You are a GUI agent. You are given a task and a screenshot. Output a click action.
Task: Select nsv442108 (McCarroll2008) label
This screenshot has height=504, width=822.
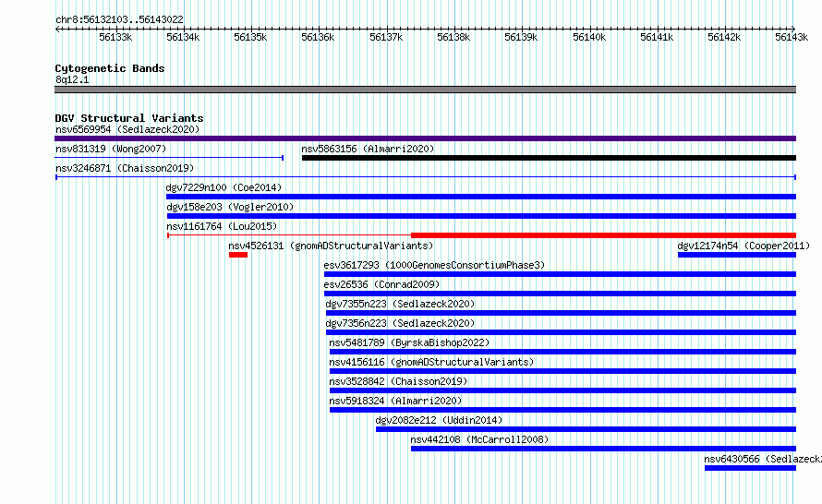coord(479,439)
